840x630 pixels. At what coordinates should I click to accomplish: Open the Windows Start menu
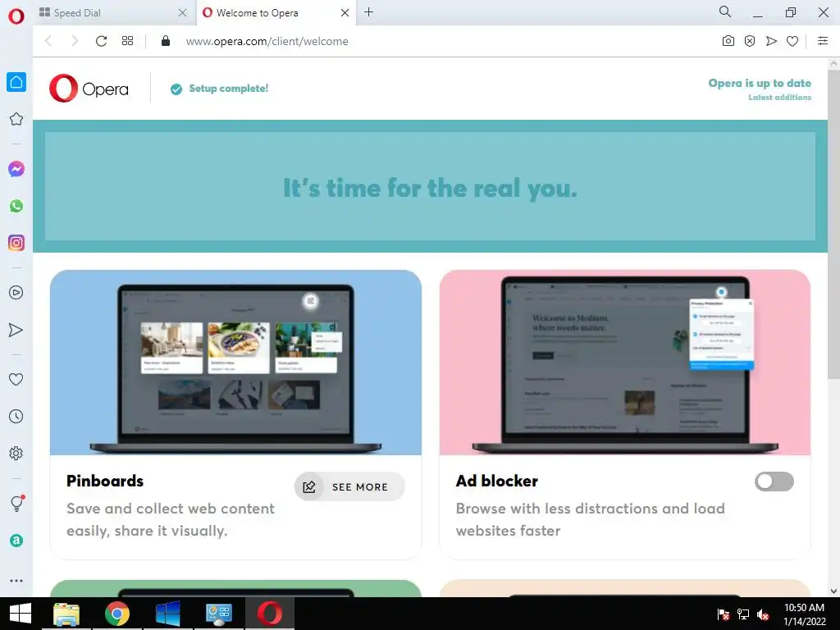click(21, 614)
